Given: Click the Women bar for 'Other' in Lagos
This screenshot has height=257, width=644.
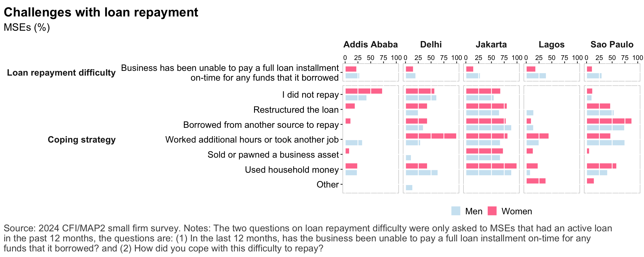Looking at the screenshot, I should (536, 181).
